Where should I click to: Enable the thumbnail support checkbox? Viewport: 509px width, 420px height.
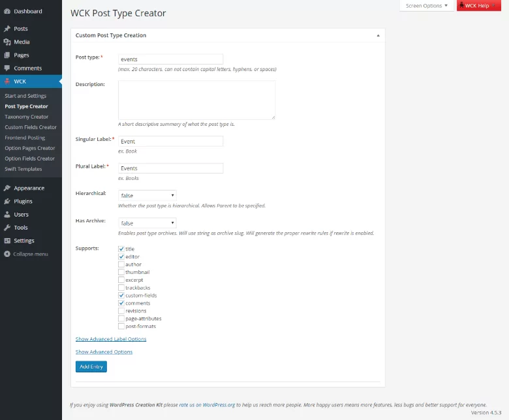121,272
